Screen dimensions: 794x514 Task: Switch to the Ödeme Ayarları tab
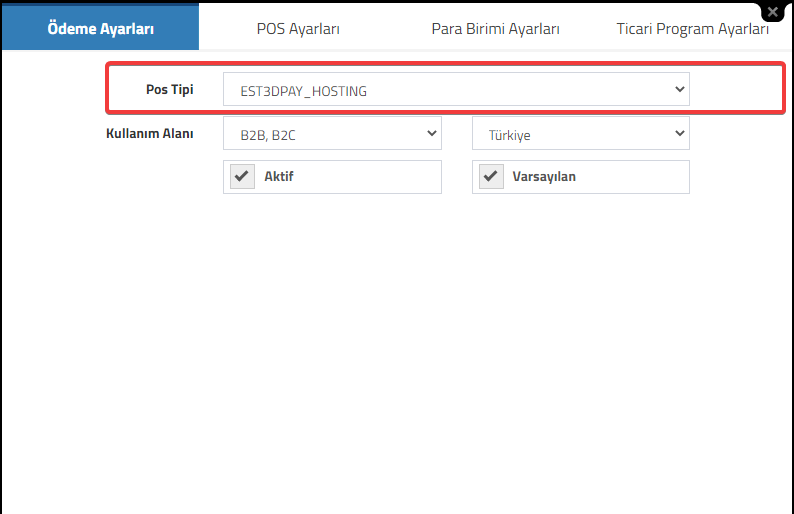[100, 27]
